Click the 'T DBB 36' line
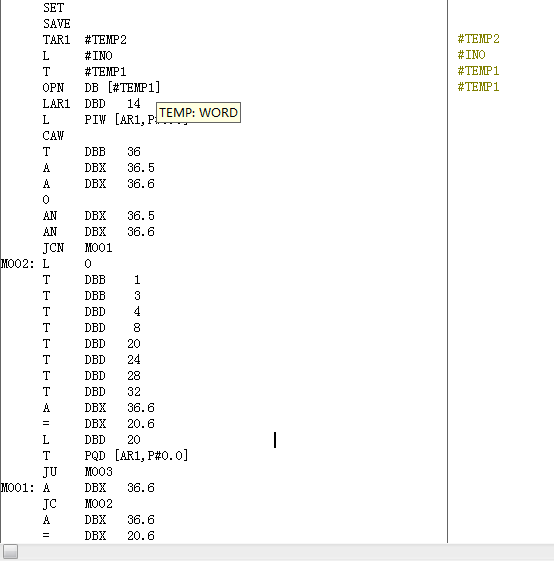This screenshot has width=554, height=562. pos(91,152)
